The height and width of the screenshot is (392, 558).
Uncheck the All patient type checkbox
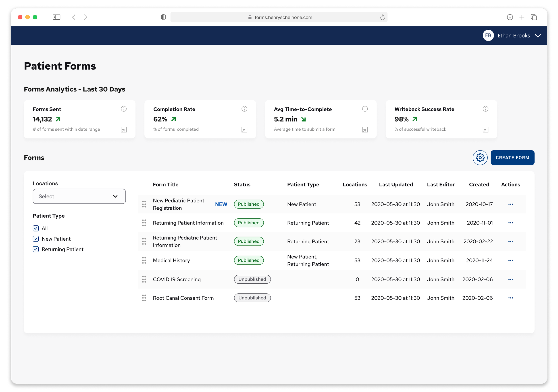pyautogui.click(x=36, y=228)
